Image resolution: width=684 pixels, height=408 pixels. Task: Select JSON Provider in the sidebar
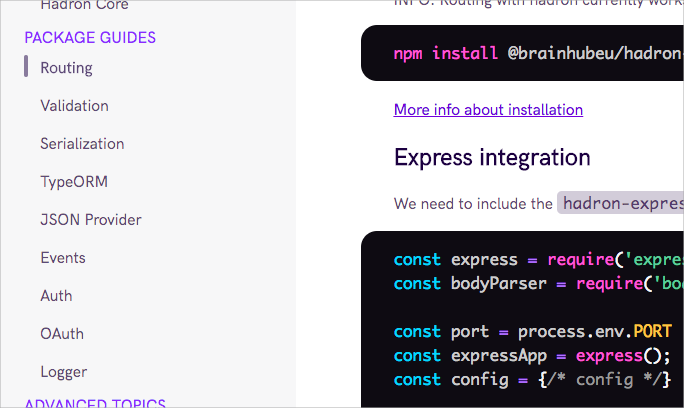(90, 220)
